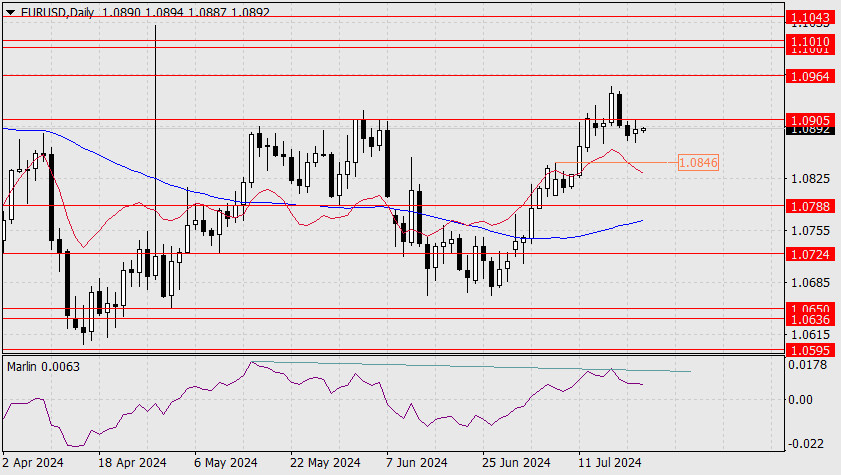Select the 1.0595 red price label
841x475 pixels.
click(810, 351)
